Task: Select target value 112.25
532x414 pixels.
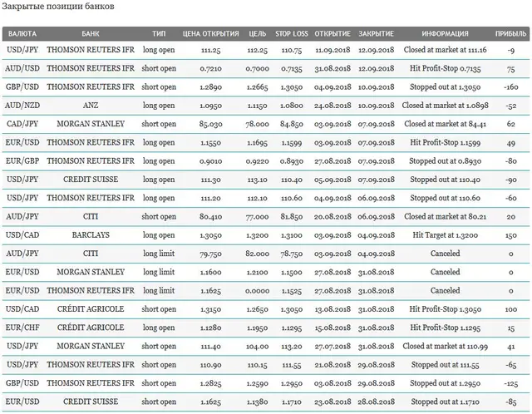Action: [x=258, y=50]
